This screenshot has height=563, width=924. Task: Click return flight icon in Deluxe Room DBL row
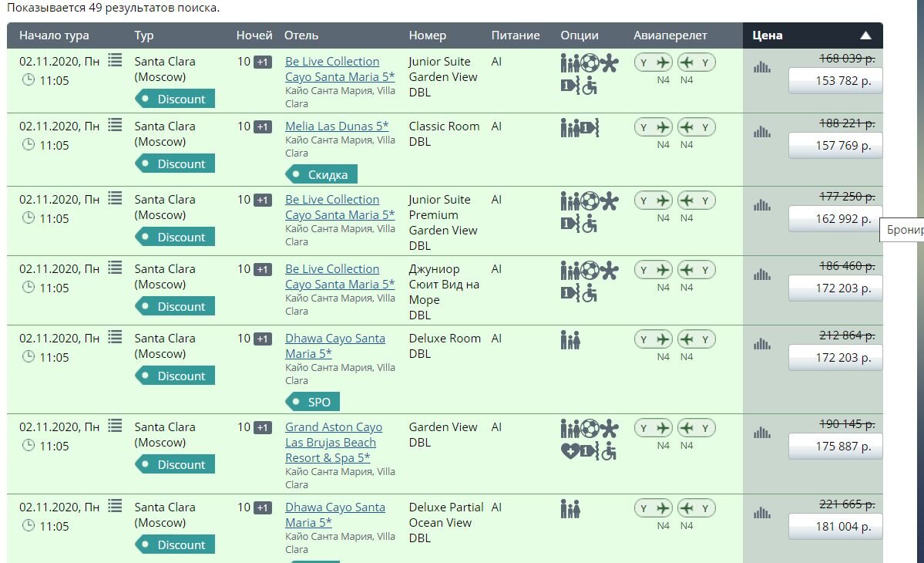pos(696,339)
